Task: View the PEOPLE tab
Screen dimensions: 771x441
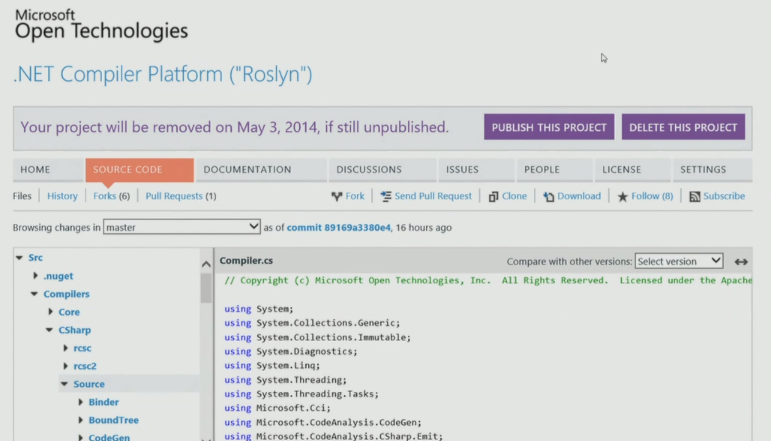Action: click(554, 170)
